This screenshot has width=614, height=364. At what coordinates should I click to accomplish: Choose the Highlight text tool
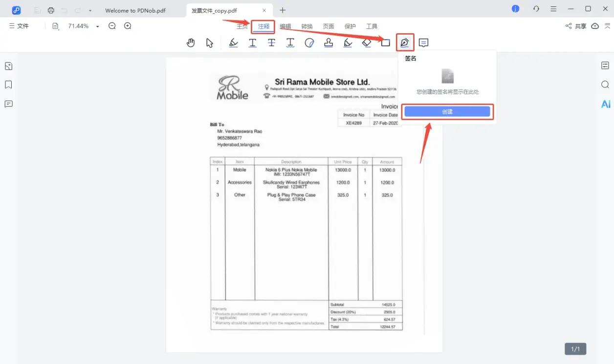click(x=234, y=43)
